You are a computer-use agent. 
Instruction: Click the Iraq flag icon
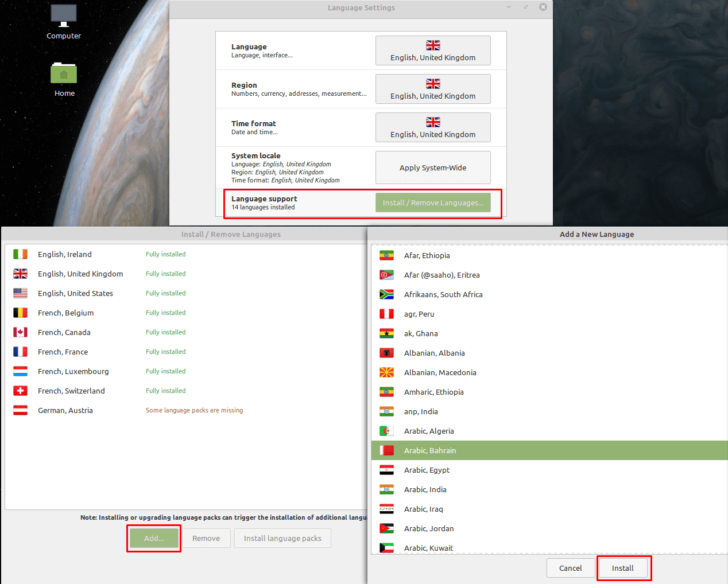(x=387, y=509)
